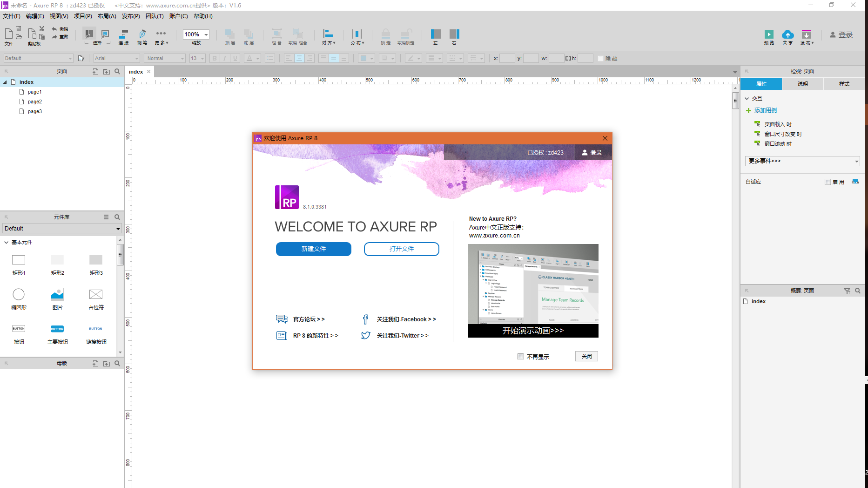Open the 发布(P) menu
The image size is (868, 488).
pyautogui.click(x=131, y=16)
